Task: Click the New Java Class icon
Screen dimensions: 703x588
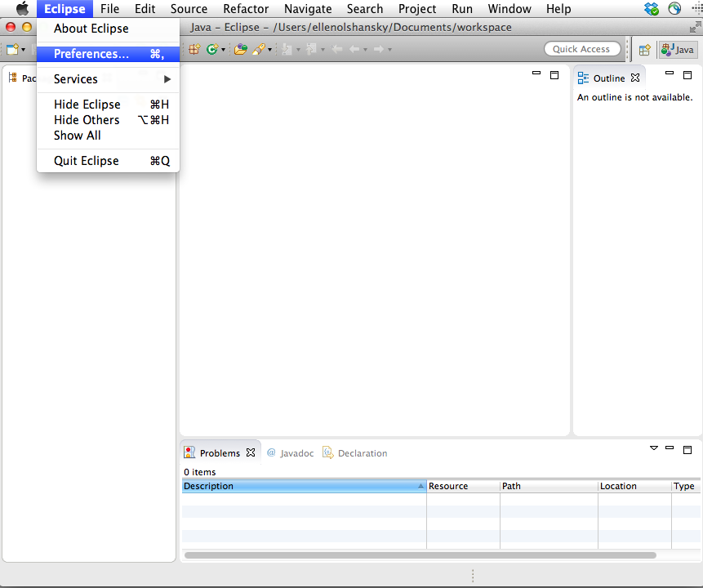Action: (x=212, y=49)
